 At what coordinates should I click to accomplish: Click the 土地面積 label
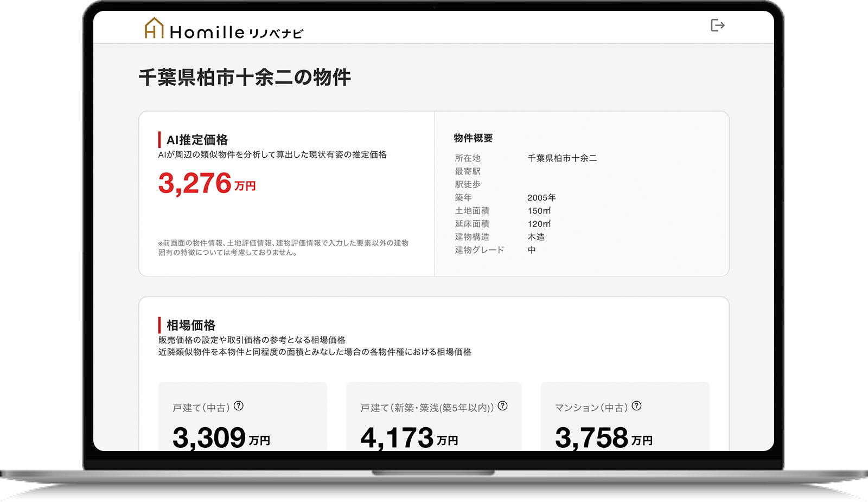pyautogui.click(x=472, y=210)
